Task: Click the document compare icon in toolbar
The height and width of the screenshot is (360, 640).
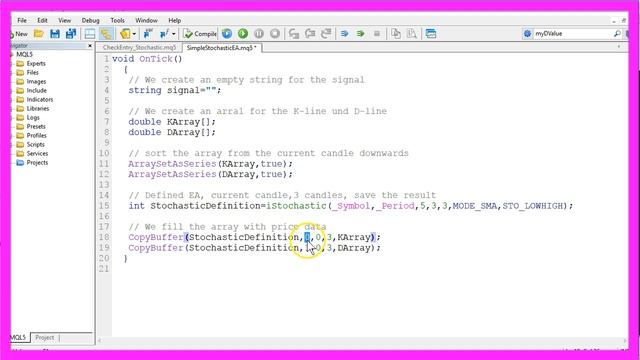Action: click(412, 33)
